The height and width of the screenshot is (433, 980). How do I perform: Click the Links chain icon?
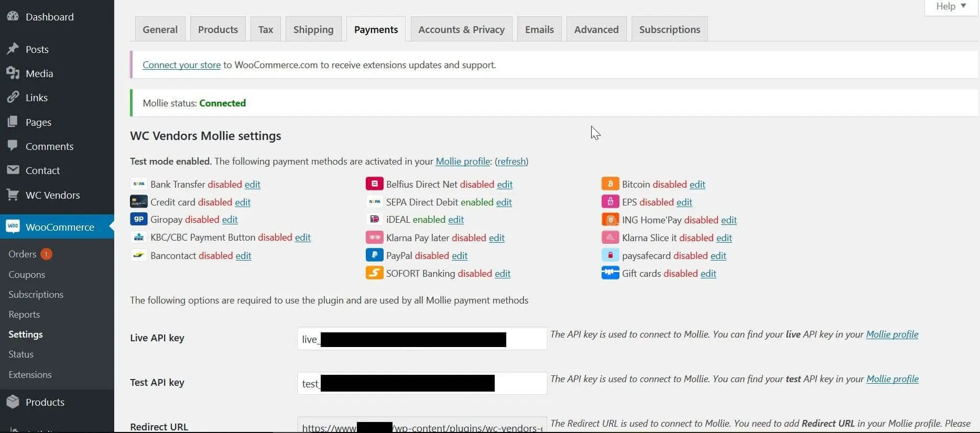(13, 97)
